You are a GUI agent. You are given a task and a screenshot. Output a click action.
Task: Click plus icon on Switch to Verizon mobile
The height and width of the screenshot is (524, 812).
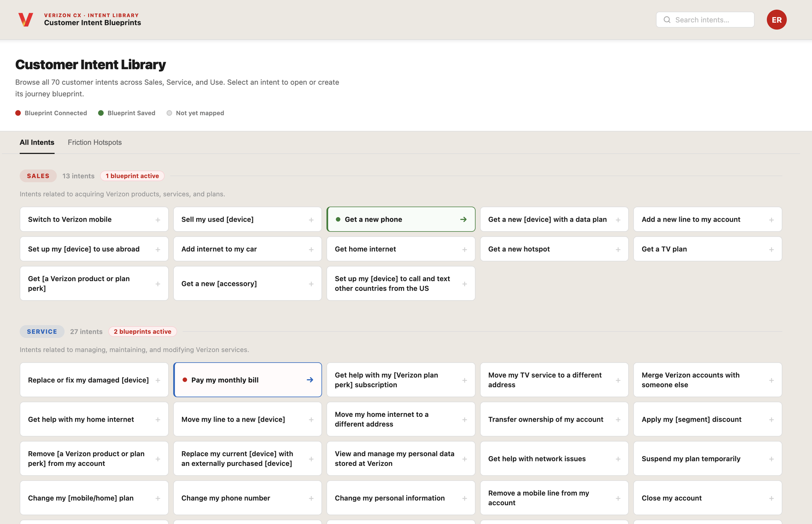coord(158,220)
